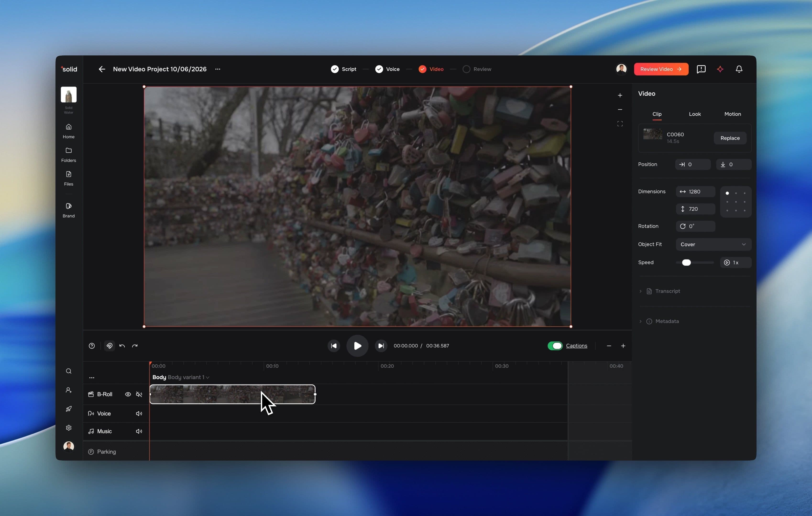
Task: Open timeline track options ellipsis
Action: tap(92, 378)
